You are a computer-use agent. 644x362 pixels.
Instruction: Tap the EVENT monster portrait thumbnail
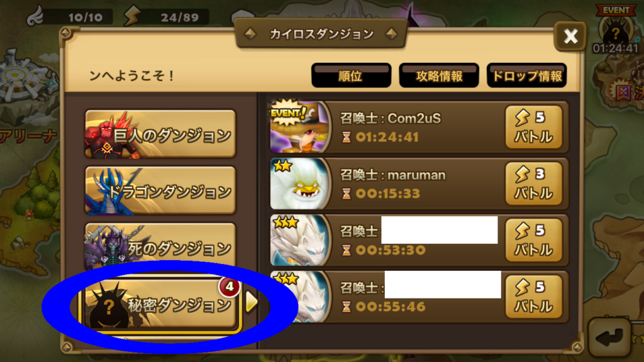[x=299, y=126]
